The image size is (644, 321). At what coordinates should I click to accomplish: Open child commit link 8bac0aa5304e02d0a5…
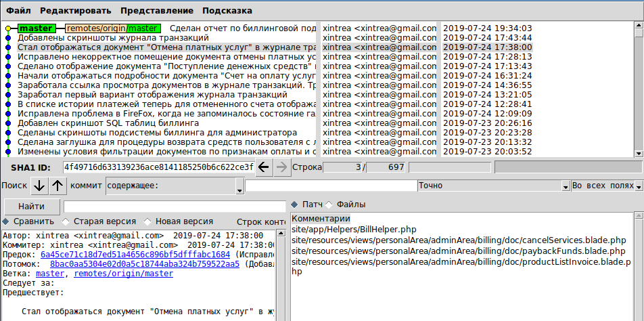(145, 264)
